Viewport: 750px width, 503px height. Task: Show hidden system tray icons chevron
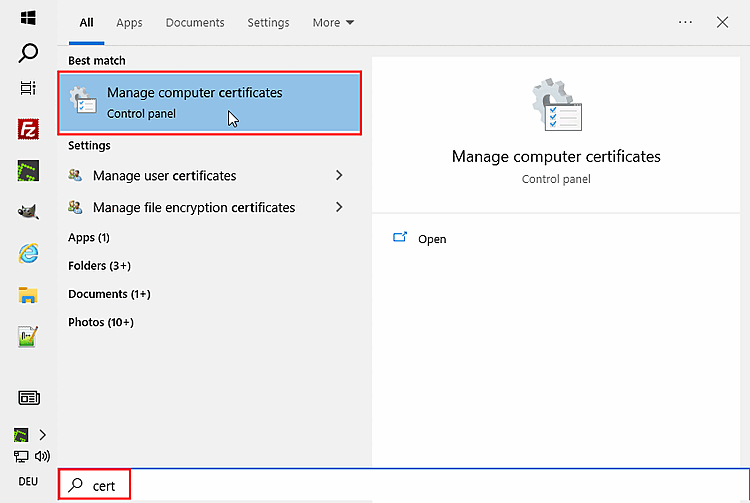coord(42,435)
